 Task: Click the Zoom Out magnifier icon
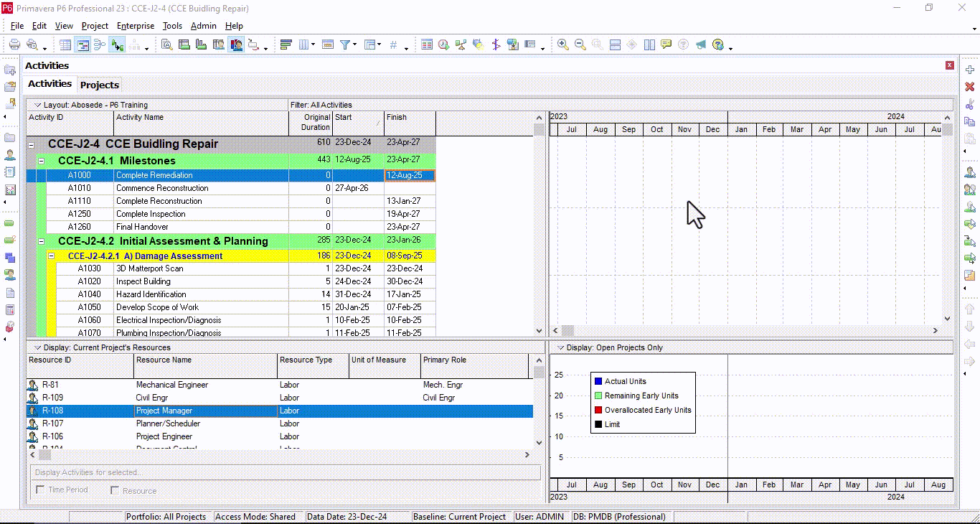click(580, 45)
